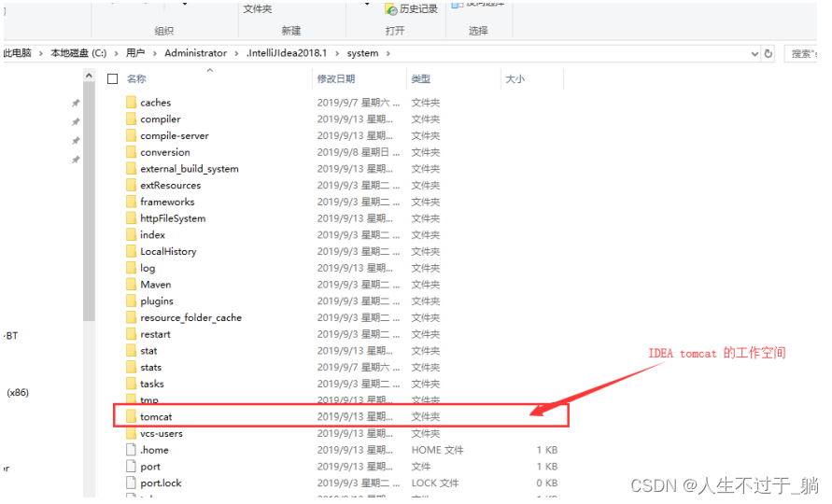
Task: Click the extResources folder icon
Action: tap(131, 185)
